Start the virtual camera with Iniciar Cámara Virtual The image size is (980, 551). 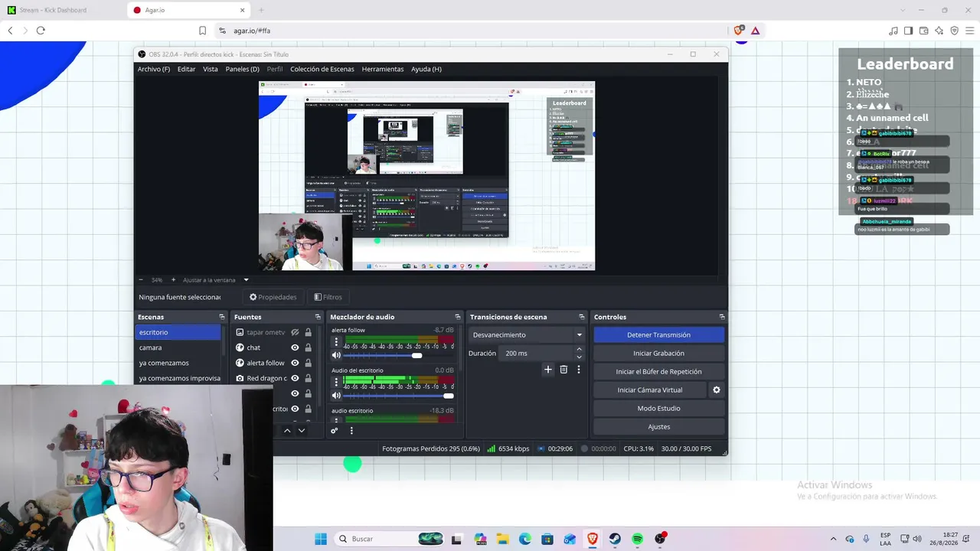(650, 390)
